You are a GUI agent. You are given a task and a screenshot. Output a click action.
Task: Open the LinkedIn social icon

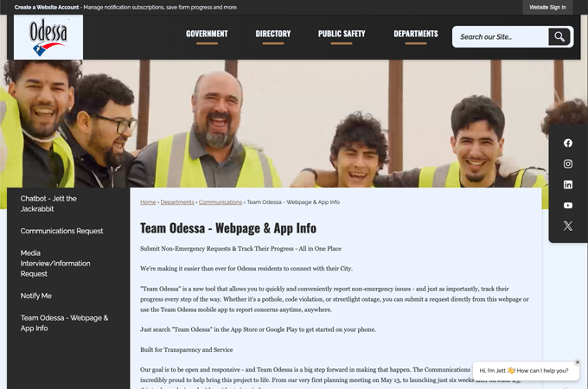tap(568, 184)
